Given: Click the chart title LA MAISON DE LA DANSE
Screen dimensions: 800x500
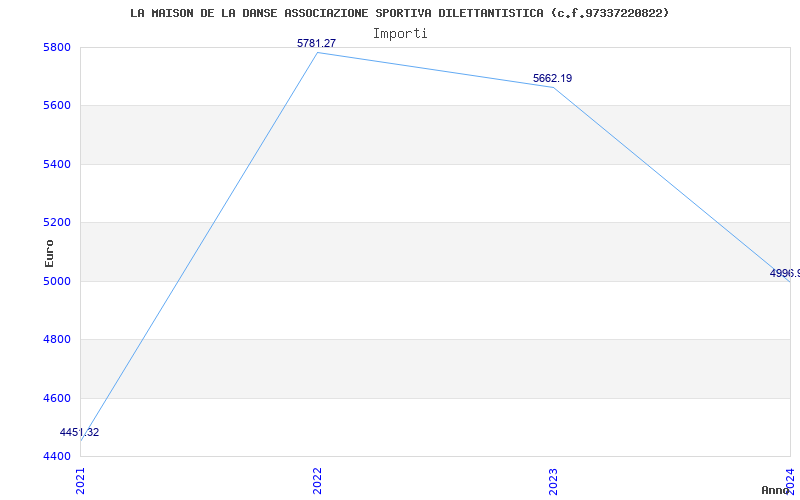Looking at the screenshot, I should [399, 13].
